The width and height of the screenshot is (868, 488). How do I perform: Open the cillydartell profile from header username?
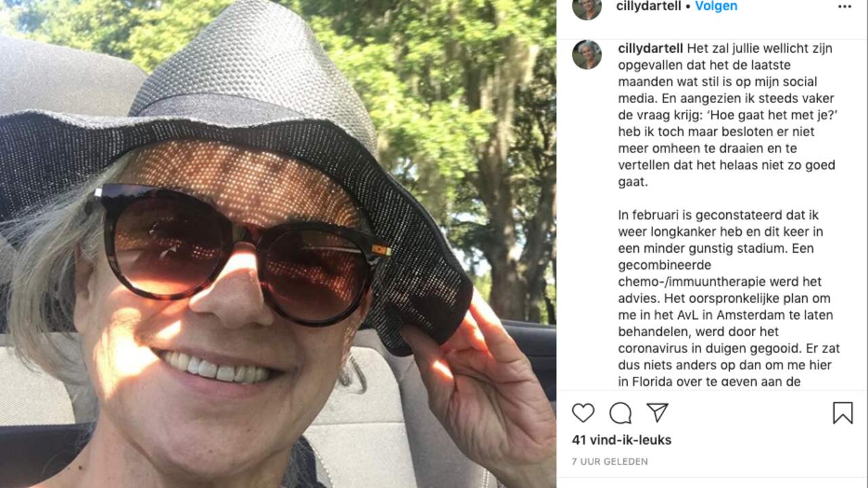[x=648, y=6]
